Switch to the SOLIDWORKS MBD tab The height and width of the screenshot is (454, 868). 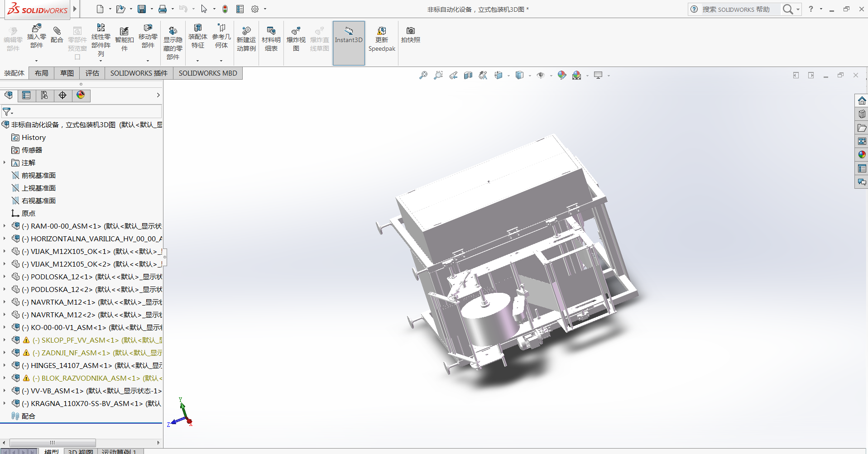pos(207,73)
